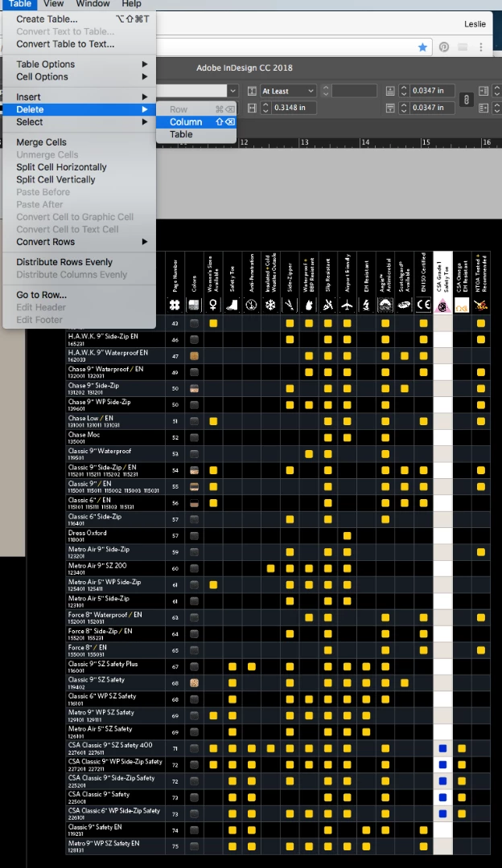Click the Leslie profile name in browser
Screen dimensions: 502x868
click(475, 24)
